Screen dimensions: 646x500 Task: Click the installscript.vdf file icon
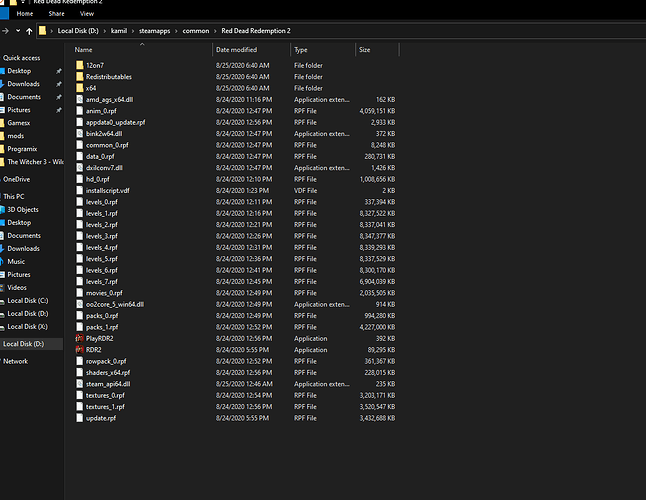pos(80,190)
